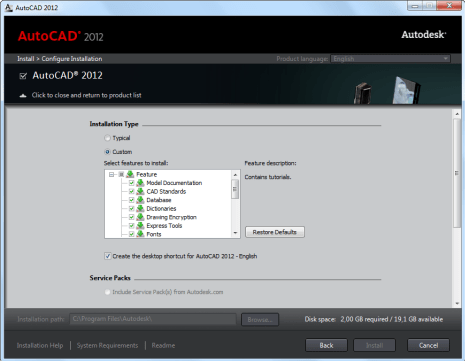Toggle the desktop shortcut checkbox
The height and width of the screenshot is (361, 465).
(x=107, y=256)
